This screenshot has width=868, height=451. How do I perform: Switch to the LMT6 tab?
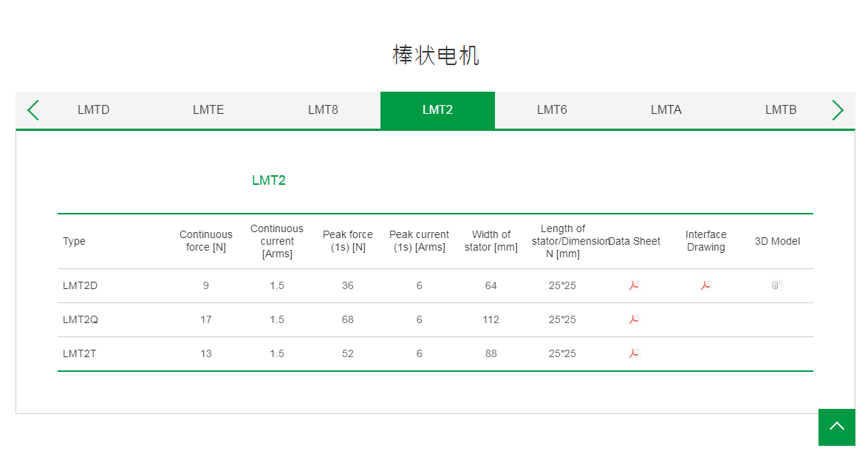(x=552, y=109)
